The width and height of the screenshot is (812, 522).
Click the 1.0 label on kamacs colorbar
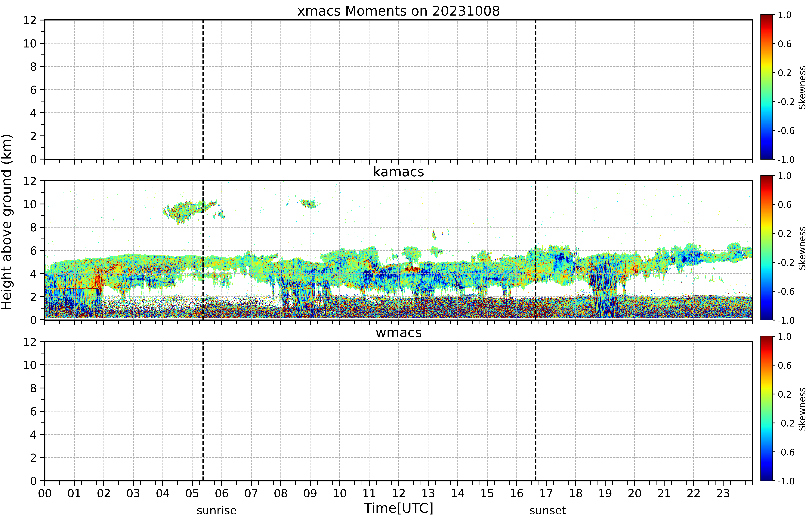[785, 176]
